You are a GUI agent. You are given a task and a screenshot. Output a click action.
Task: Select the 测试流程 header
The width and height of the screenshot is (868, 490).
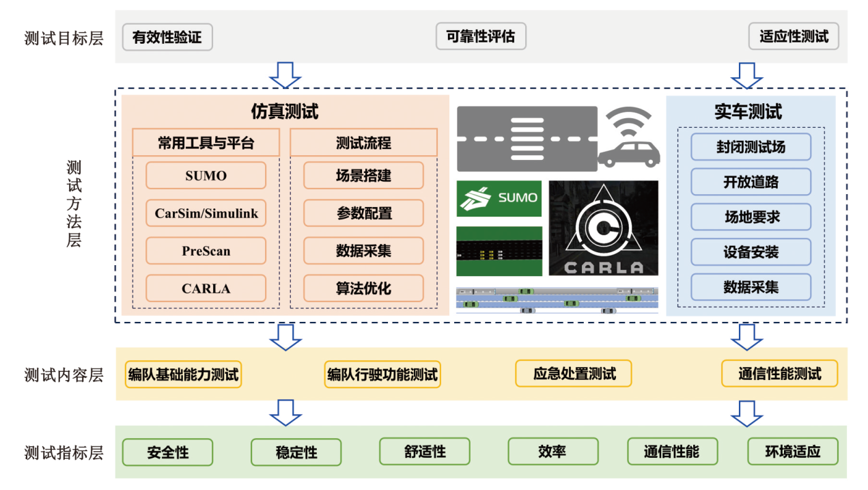pos(363,143)
